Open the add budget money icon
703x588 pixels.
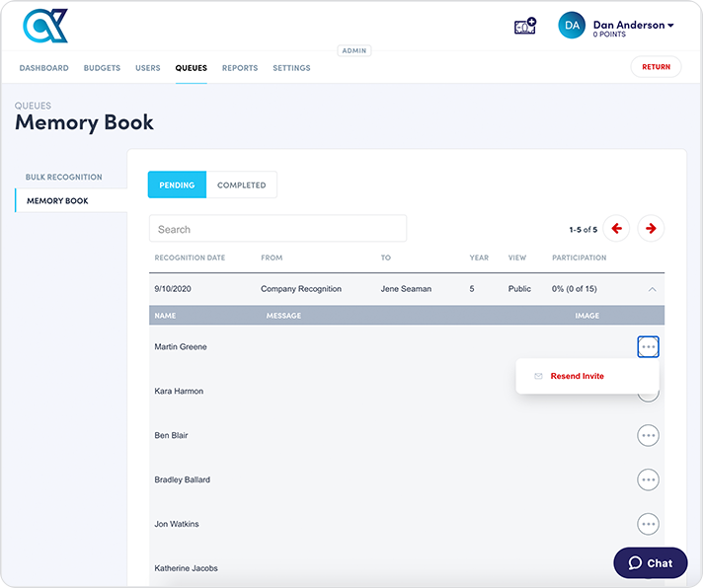(x=524, y=26)
